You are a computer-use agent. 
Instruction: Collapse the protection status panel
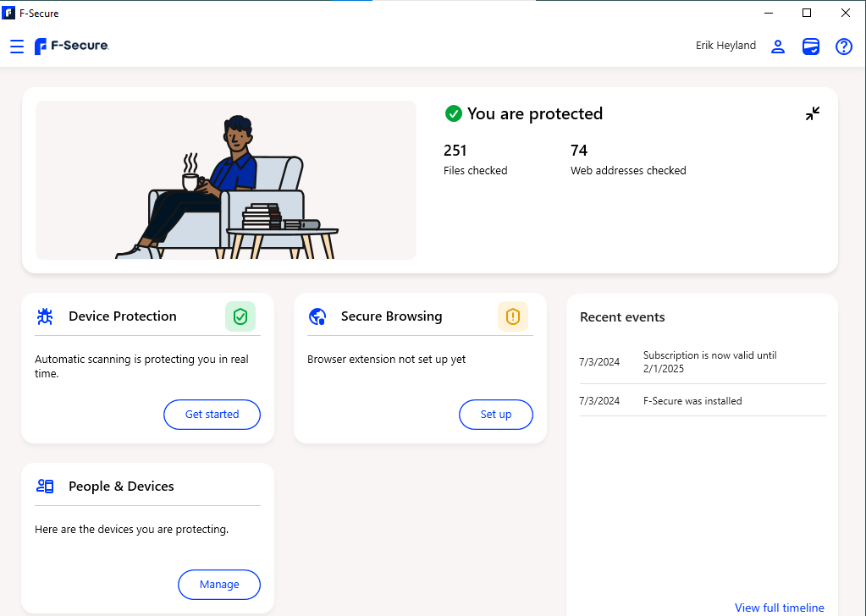tap(812, 113)
